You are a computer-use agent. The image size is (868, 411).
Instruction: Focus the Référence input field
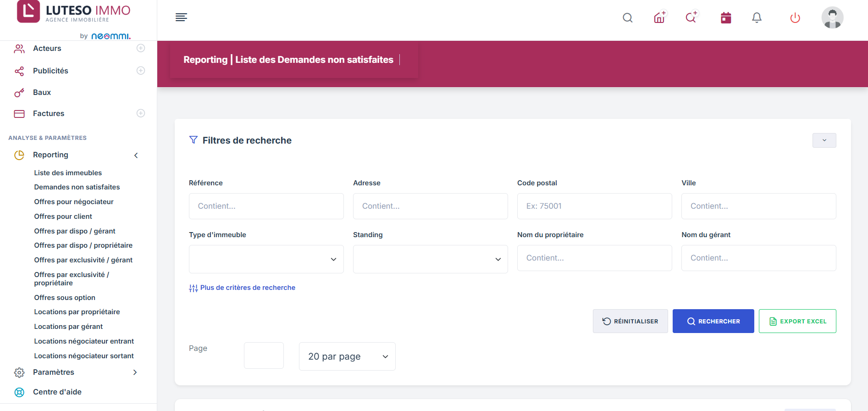[x=266, y=206]
